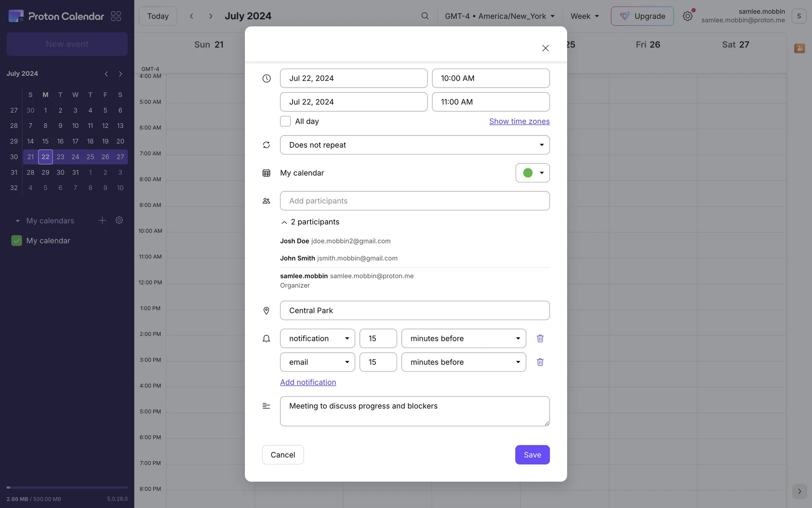The height and width of the screenshot is (508, 812).
Task: Open the email reminder type dropdown
Action: (x=317, y=362)
